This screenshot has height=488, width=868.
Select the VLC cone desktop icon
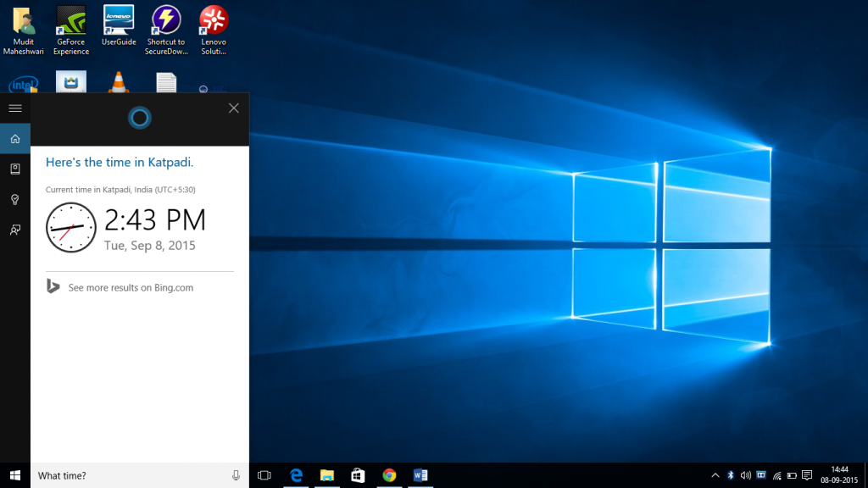coord(119,82)
